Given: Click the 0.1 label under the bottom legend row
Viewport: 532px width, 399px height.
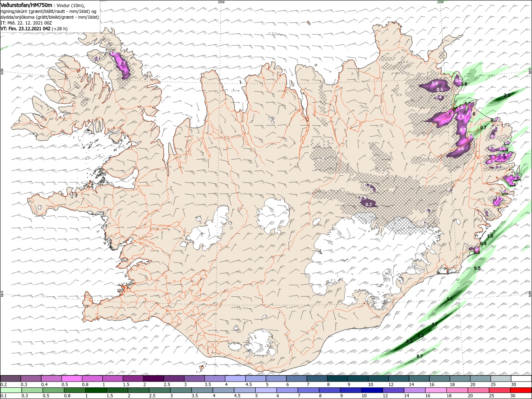Looking at the screenshot, I should point(3,396).
